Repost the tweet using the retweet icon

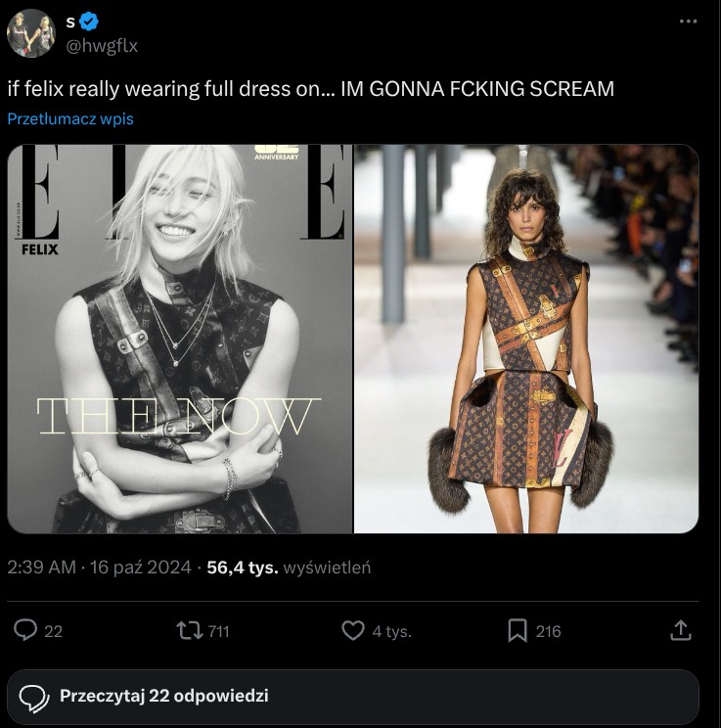coord(184,630)
